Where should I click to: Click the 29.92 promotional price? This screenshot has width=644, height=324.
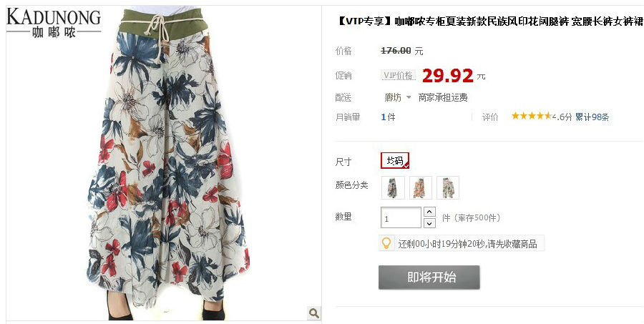(448, 76)
